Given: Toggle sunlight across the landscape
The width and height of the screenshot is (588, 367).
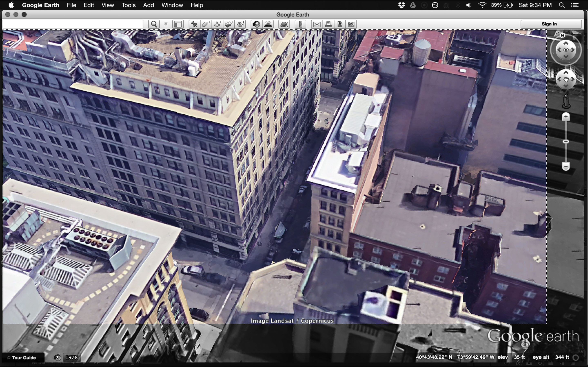Looking at the screenshot, I should (268, 24).
